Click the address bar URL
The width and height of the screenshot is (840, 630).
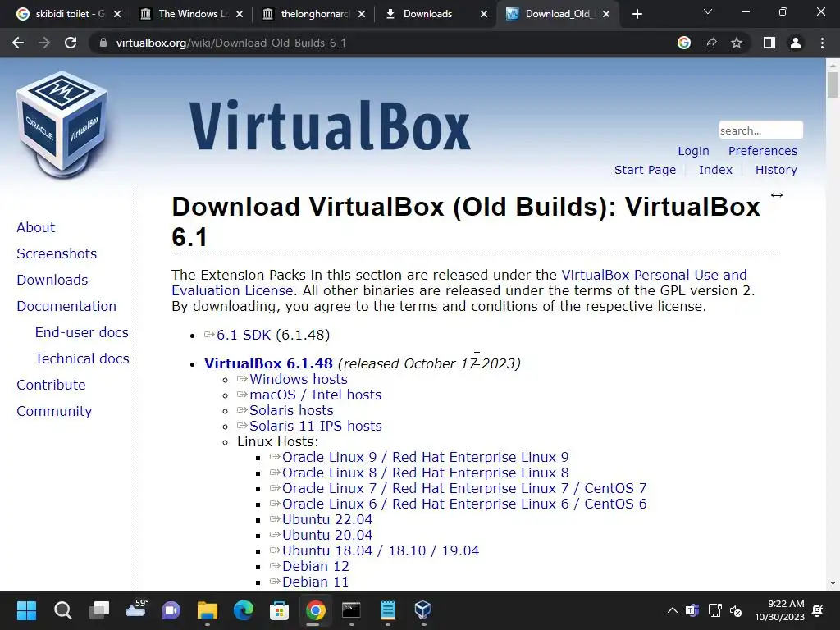[x=231, y=43]
